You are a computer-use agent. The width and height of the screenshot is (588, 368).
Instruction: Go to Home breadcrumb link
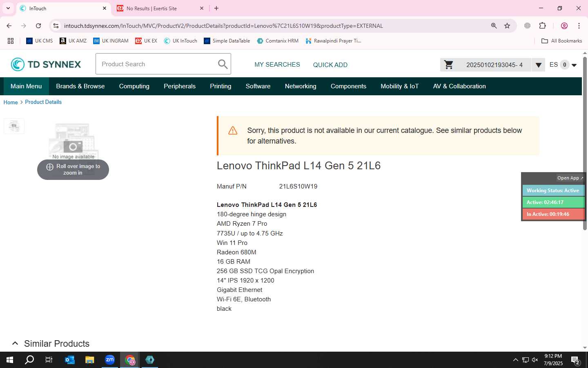point(11,102)
